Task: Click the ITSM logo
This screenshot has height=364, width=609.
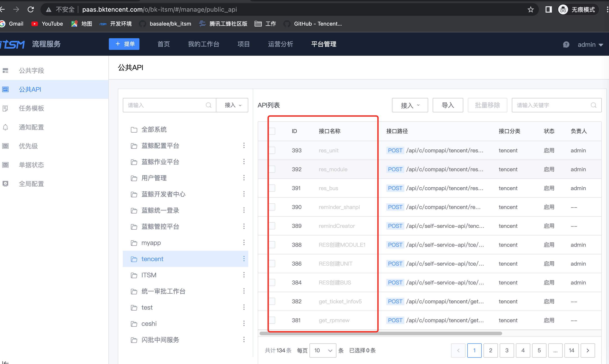Action: [x=12, y=44]
